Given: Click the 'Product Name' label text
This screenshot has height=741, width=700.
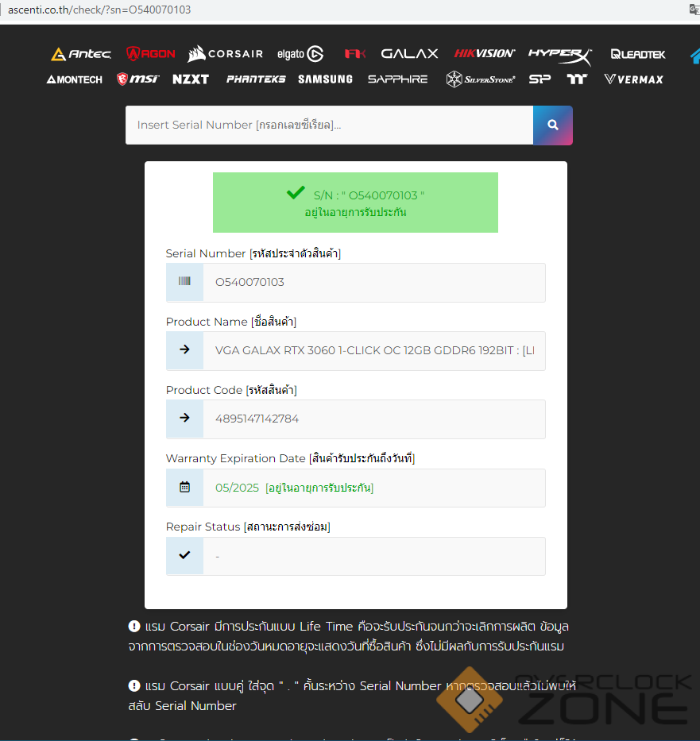Looking at the screenshot, I should coord(231,322).
